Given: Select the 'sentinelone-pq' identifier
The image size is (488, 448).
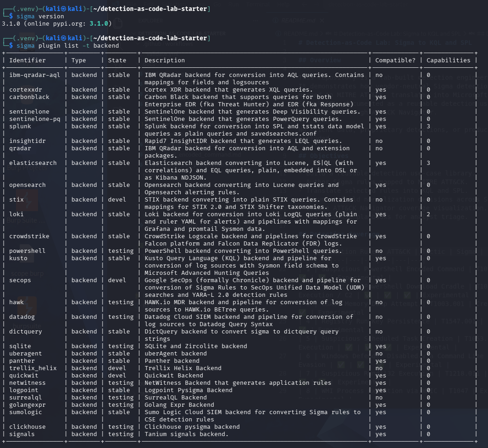Looking at the screenshot, I should (34, 119).
